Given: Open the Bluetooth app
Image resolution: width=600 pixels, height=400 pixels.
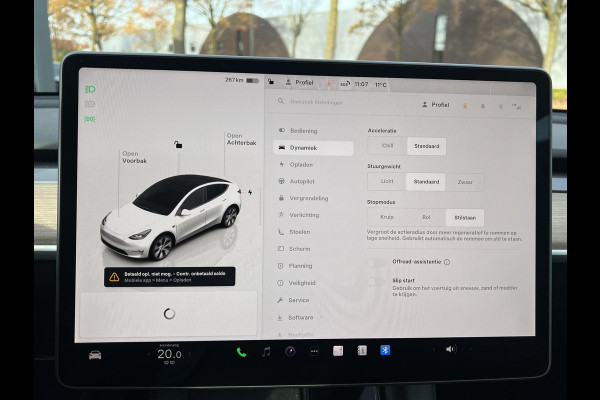Looking at the screenshot, I should (x=385, y=350).
